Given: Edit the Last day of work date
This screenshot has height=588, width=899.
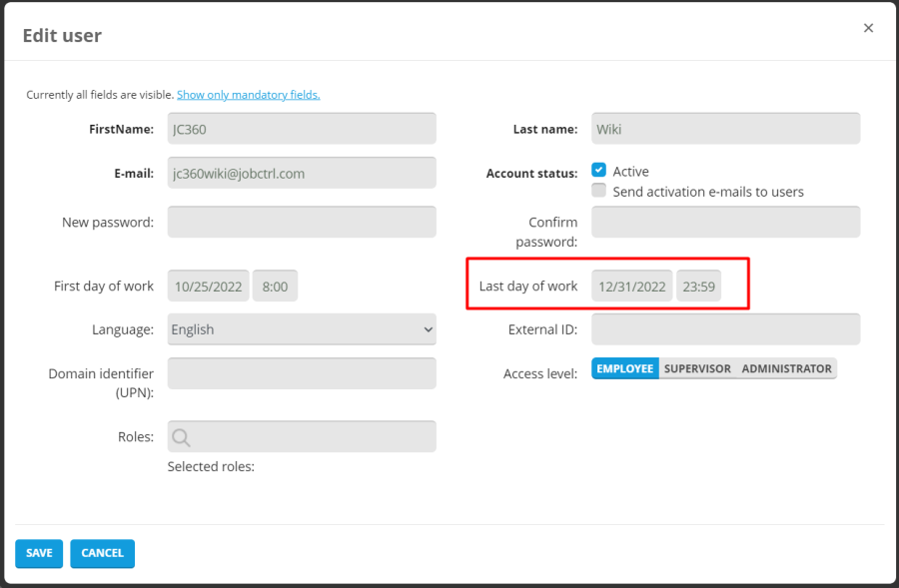Looking at the screenshot, I should click(x=632, y=287).
